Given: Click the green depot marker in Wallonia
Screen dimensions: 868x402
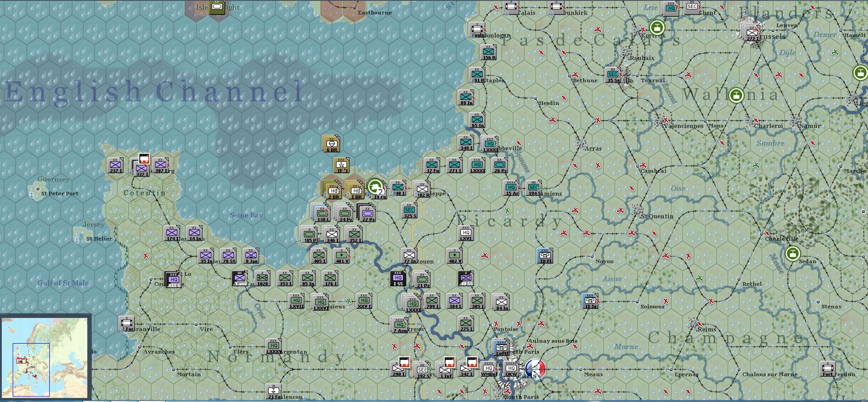Looking at the screenshot, I should (736, 95).
